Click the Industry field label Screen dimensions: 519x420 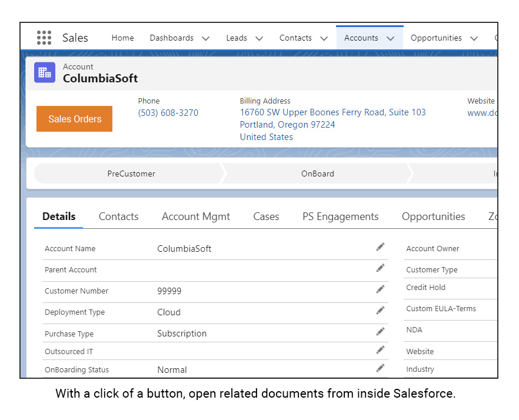pos(420,369)
